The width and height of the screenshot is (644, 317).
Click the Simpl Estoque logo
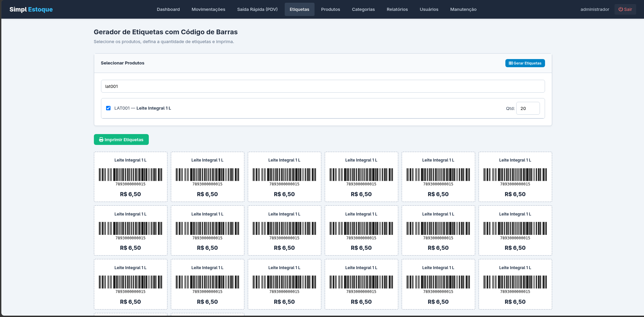click(31, 10)
